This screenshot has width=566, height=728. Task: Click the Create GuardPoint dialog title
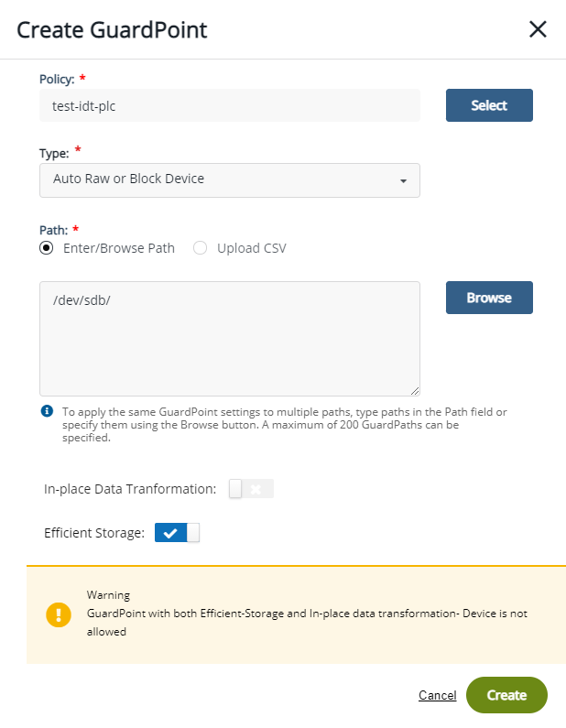click(x=113, y=29)
